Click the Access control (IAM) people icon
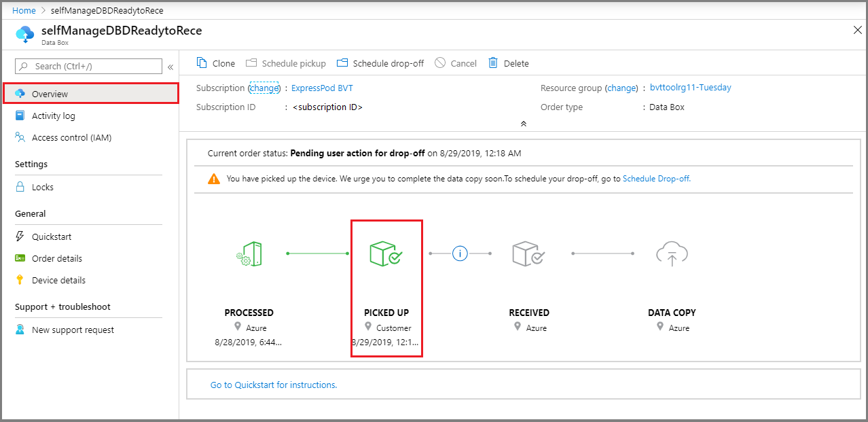The width and height of the screenshot is (868, 422). coord(20,137)
